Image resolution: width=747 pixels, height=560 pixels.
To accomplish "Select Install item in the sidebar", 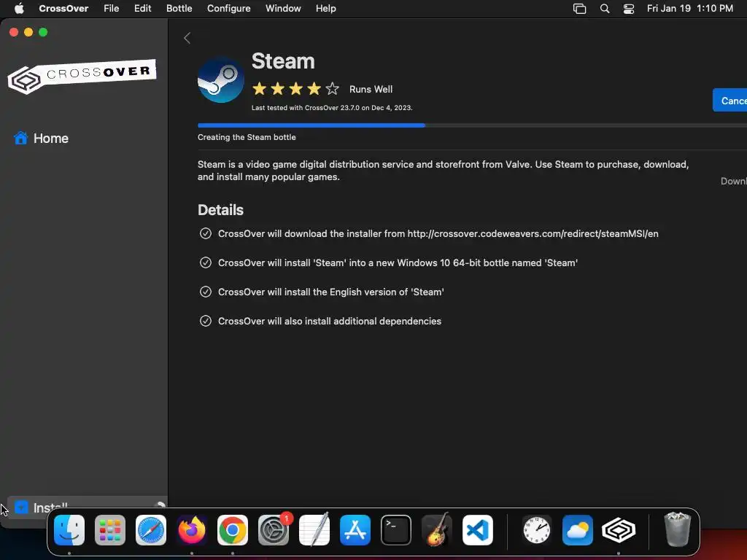I will point(86,507).
